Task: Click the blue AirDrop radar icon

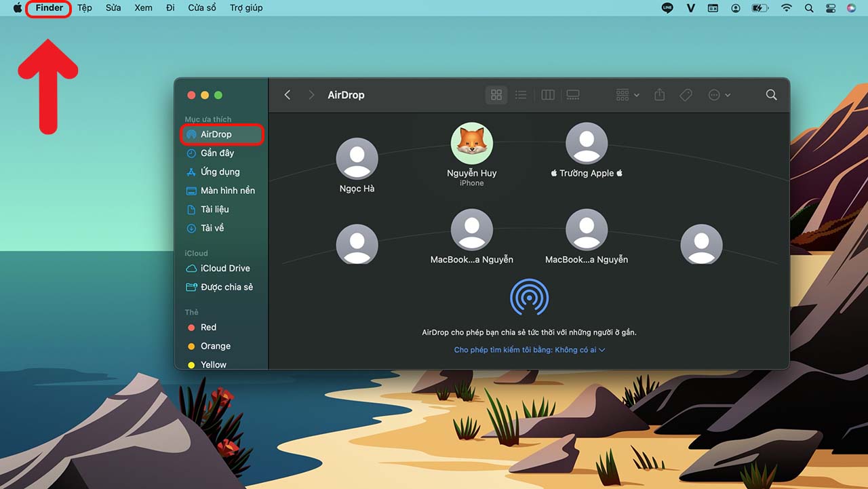Action: point(529,296)
